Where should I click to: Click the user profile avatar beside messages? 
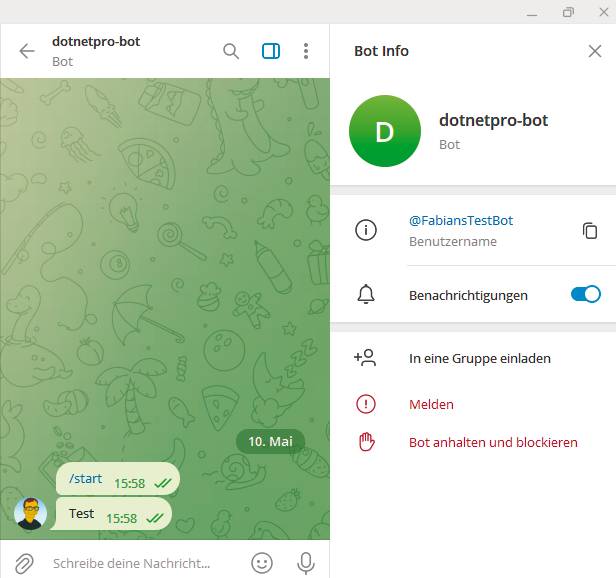(30, 513)
